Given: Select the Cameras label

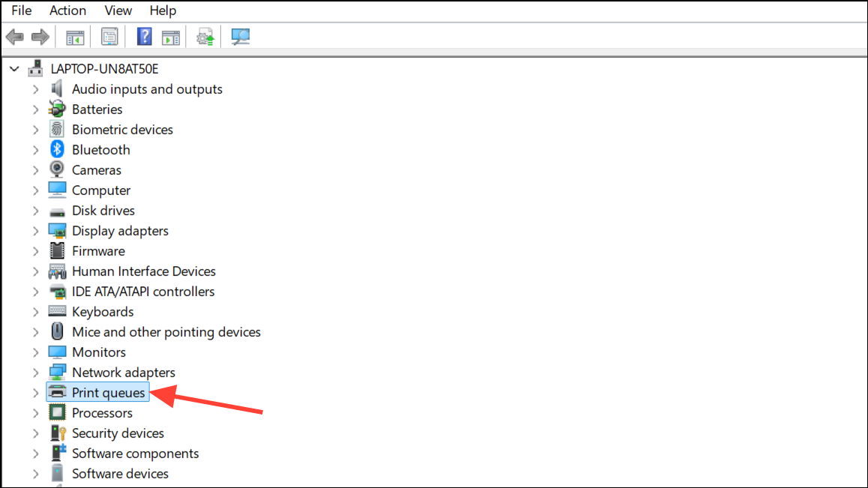Looking at the screenshot, I should point(97,169).
